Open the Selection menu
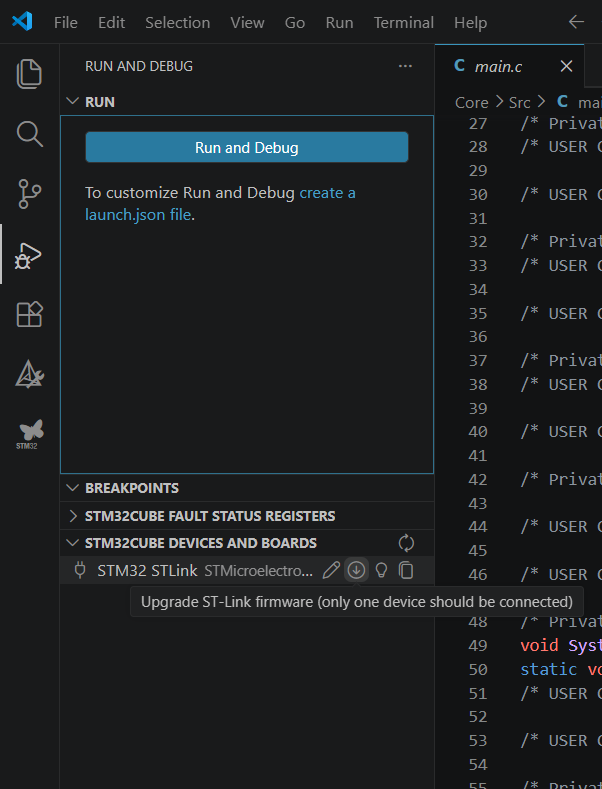This screenshot has height=789, width=602. coord(178,23)
